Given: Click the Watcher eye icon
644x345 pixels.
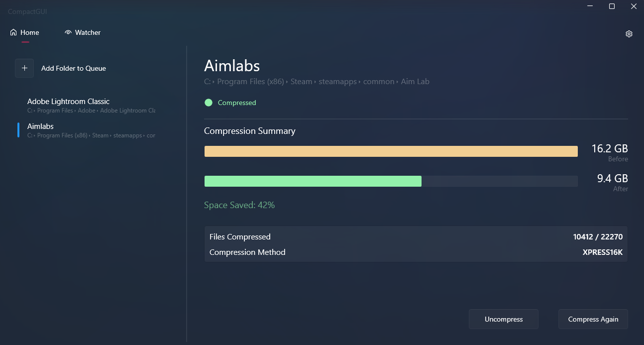Looking at the screenshot, I should click(x=68, y=32).
